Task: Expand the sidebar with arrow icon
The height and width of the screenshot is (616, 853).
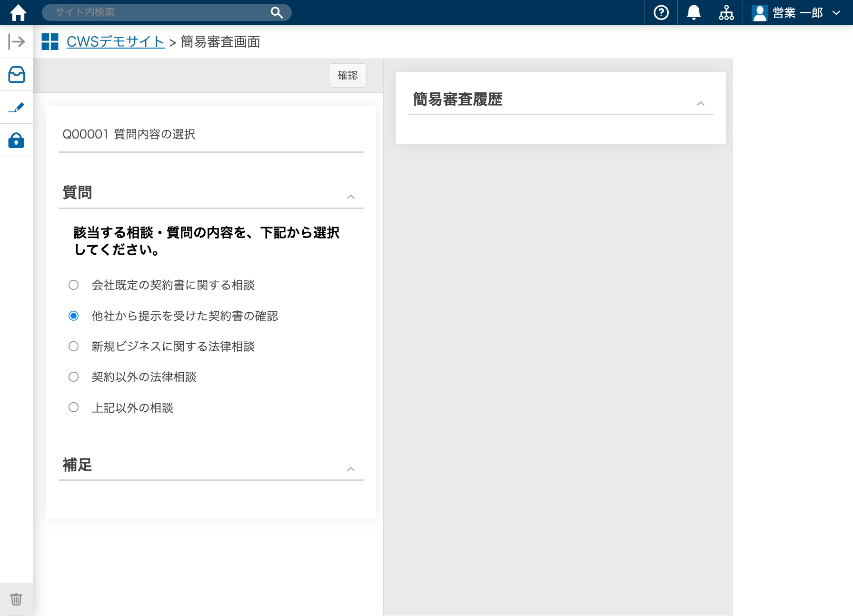Action: (x=17, y=42)
